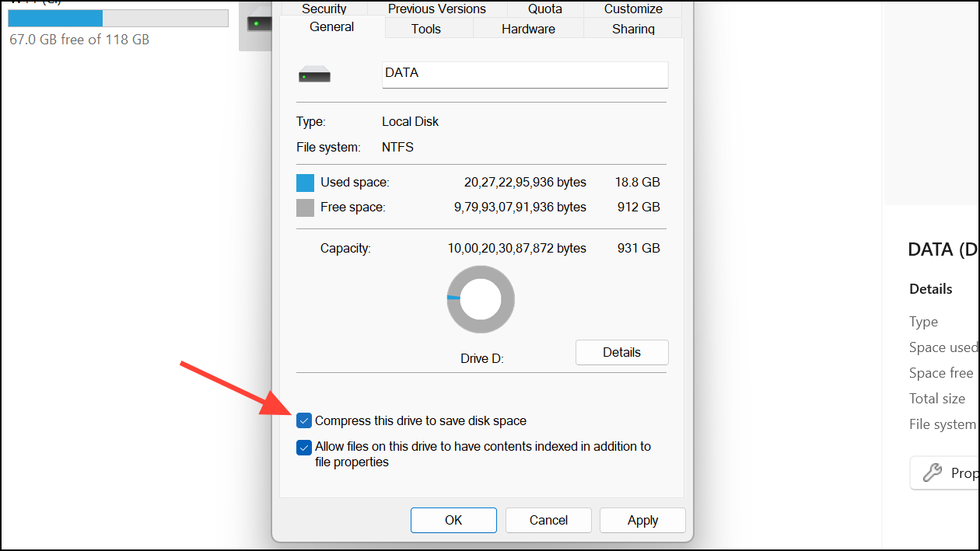Select the Hardware tab
The height and width of the screenshot is (551, 980).
pos(528,28)
